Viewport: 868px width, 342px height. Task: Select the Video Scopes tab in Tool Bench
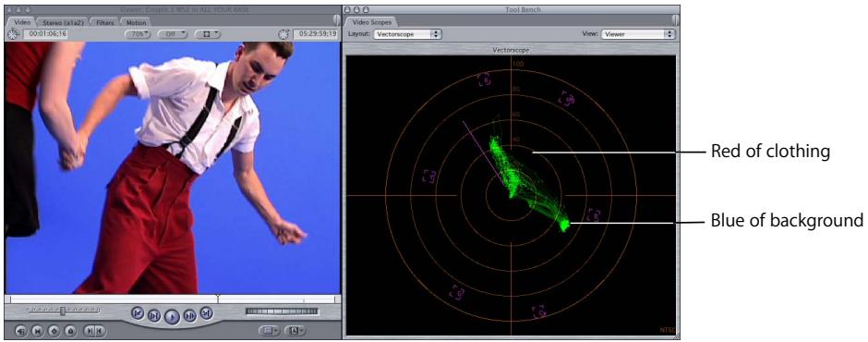pos(372,22)
